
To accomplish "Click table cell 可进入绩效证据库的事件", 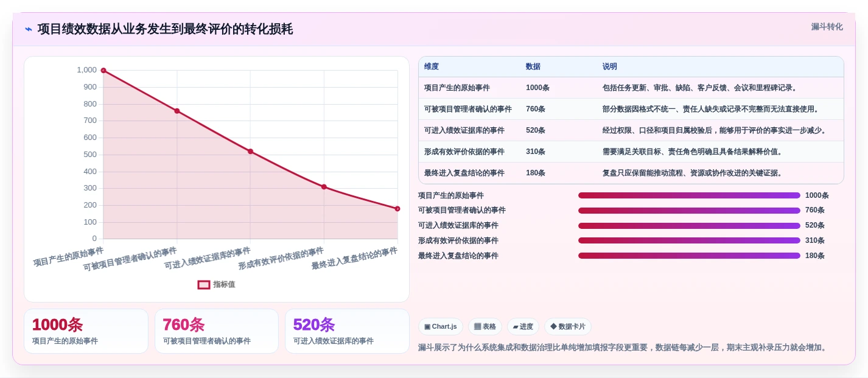I will (x=464, y=130).
